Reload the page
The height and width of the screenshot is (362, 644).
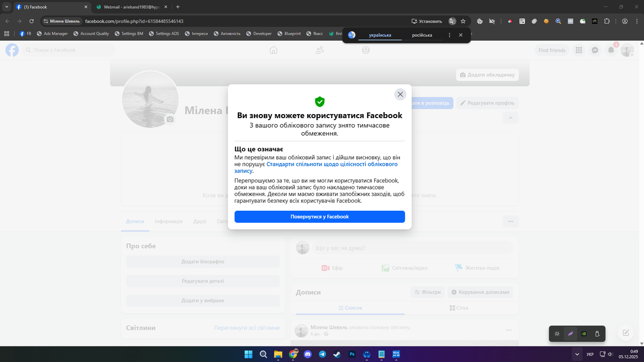[31, 21]
